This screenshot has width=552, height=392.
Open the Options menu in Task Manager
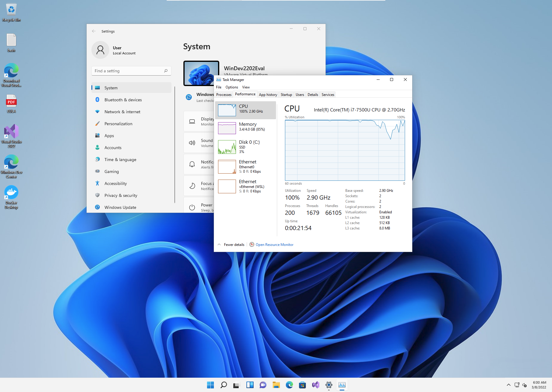tap(231, 87)
